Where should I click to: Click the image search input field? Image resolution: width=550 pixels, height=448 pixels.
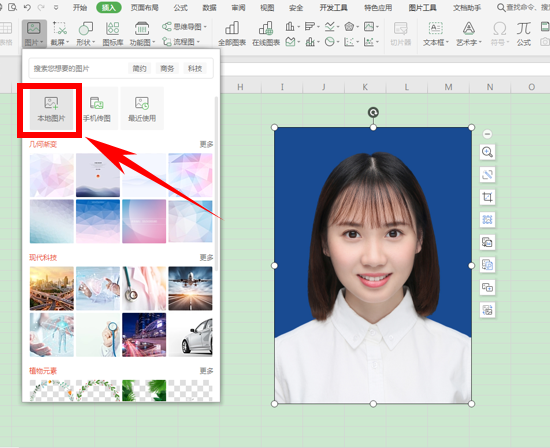click(x=79, y=68)
